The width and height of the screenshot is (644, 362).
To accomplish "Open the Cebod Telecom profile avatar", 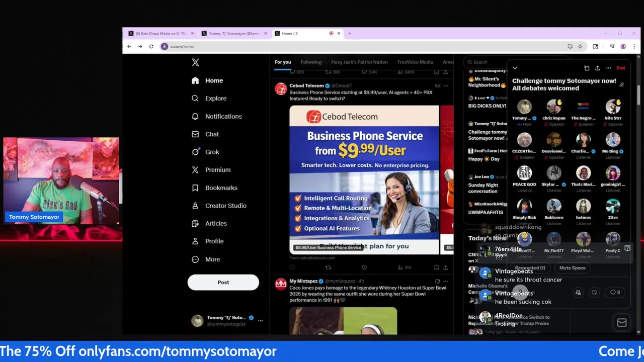I will point(281,89).
